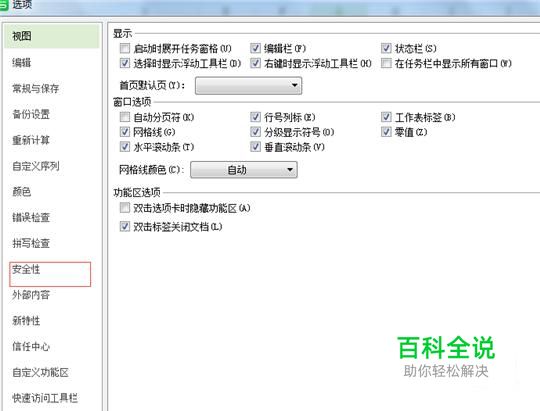Open the 编辑 options category

pyautogui.click(x=22, y=62)
